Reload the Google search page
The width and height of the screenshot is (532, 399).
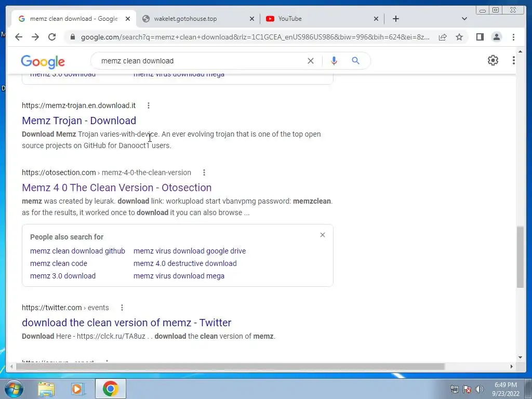tap(52, 37)
